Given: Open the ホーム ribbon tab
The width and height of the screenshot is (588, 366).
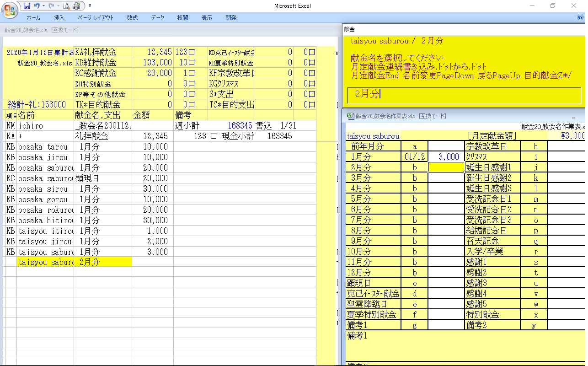Looking at the screenshot, I should coord(33,18).
